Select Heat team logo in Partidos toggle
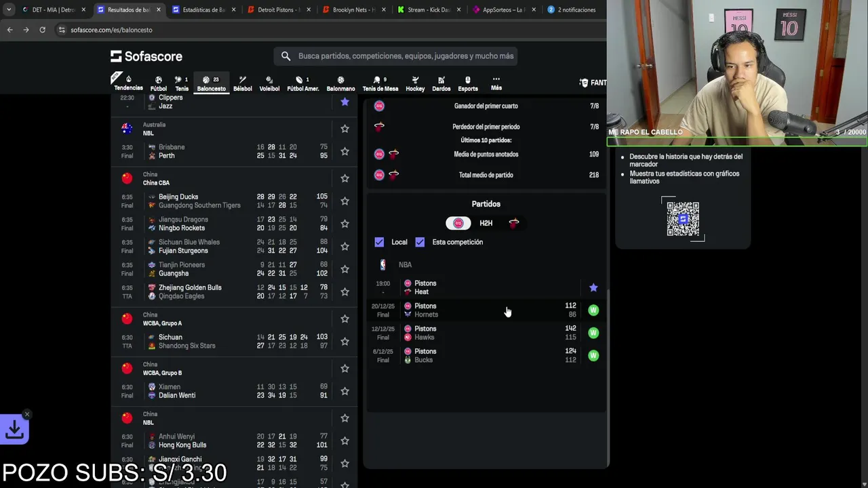Screen dimensions: 868x488 click(x=514, y=223)
